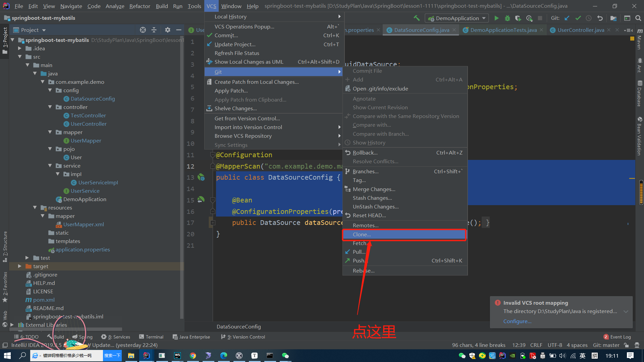Collapse the config package
The height and width of the screenshot is (362, 644).
coord(50,90)
